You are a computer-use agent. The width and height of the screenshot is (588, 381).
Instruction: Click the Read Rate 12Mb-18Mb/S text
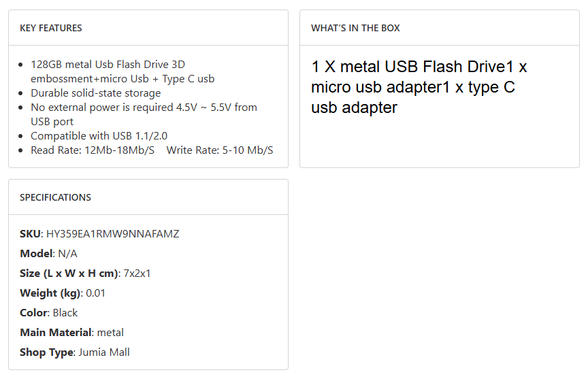pos(93,150)
